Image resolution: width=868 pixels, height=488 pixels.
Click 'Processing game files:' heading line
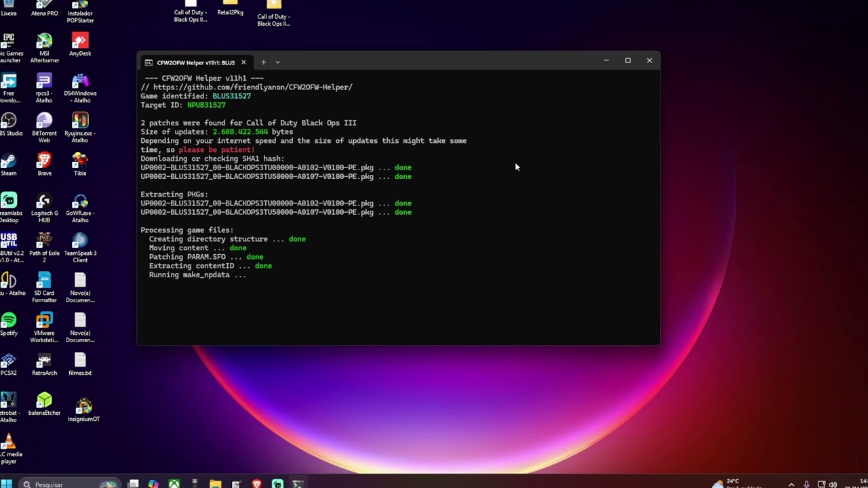coord(187,230)
